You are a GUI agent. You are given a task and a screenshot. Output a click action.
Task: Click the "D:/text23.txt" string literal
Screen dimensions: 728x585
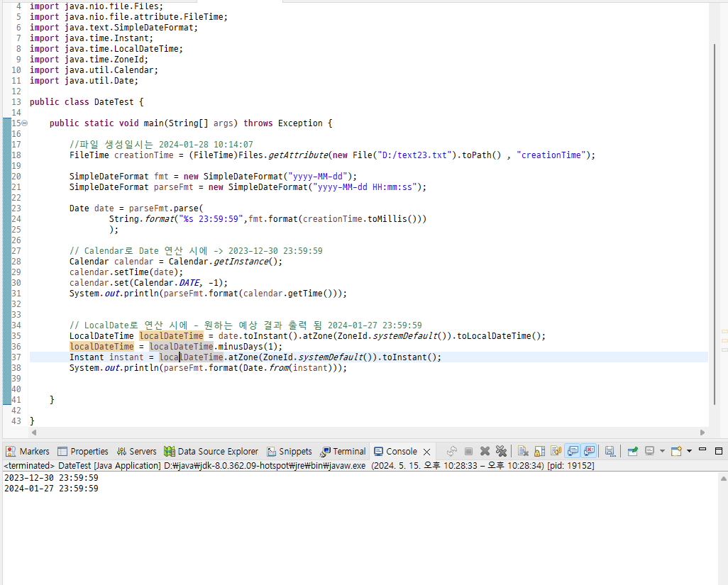point(414,155)
